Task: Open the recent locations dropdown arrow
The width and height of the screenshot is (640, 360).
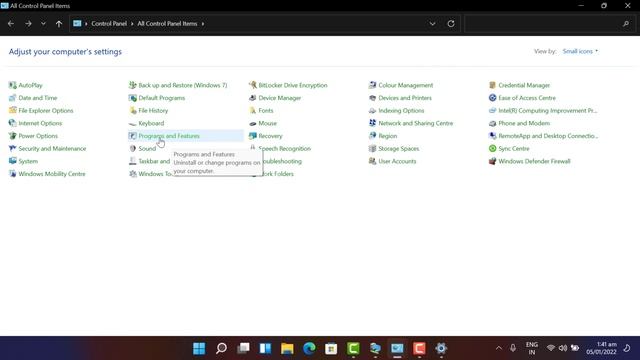Action: click(x=43, y=24)
